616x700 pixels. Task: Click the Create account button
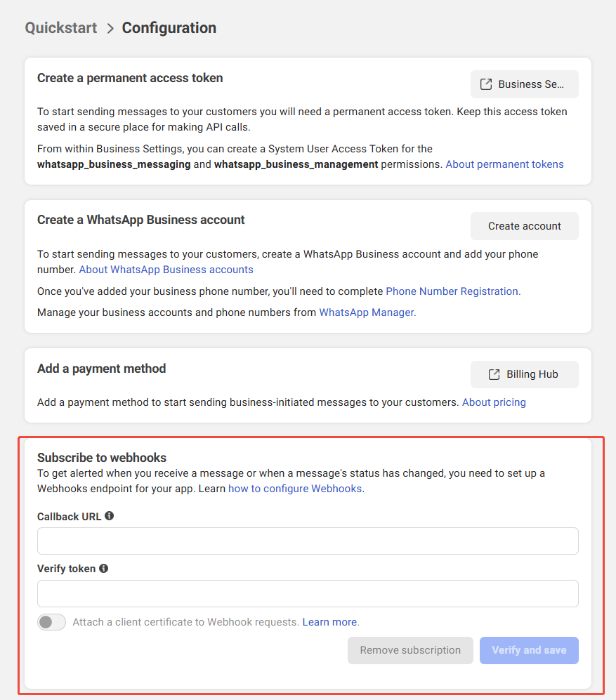pos(524,226)
